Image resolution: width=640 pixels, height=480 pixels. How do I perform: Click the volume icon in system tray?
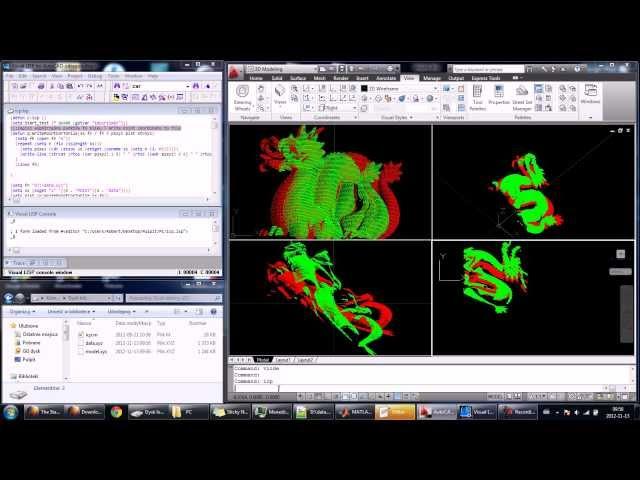coord(577,413)
